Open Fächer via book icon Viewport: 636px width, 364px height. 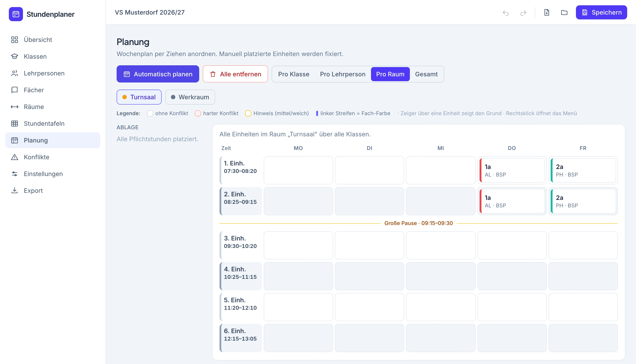[15, 90]
